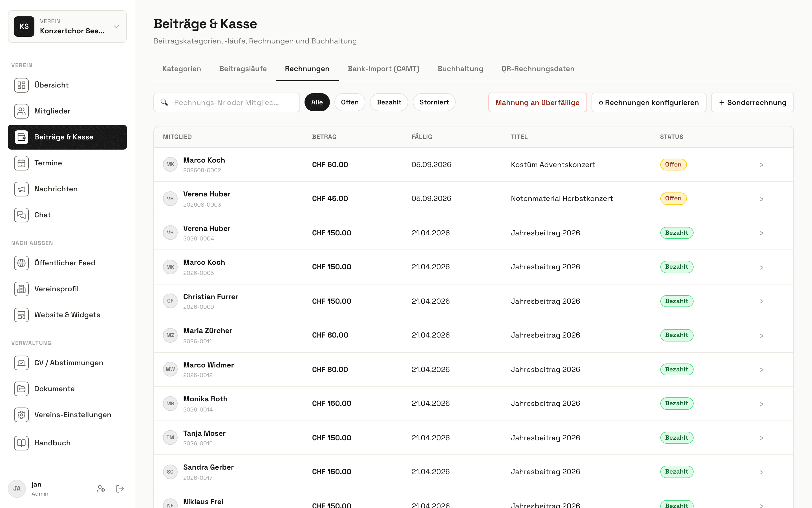Expand the Notenmaterial Herbstkonzert row arrow
The height and width of the screenshot is (508, 812).
pyautogui.click(x=761, y=199)
